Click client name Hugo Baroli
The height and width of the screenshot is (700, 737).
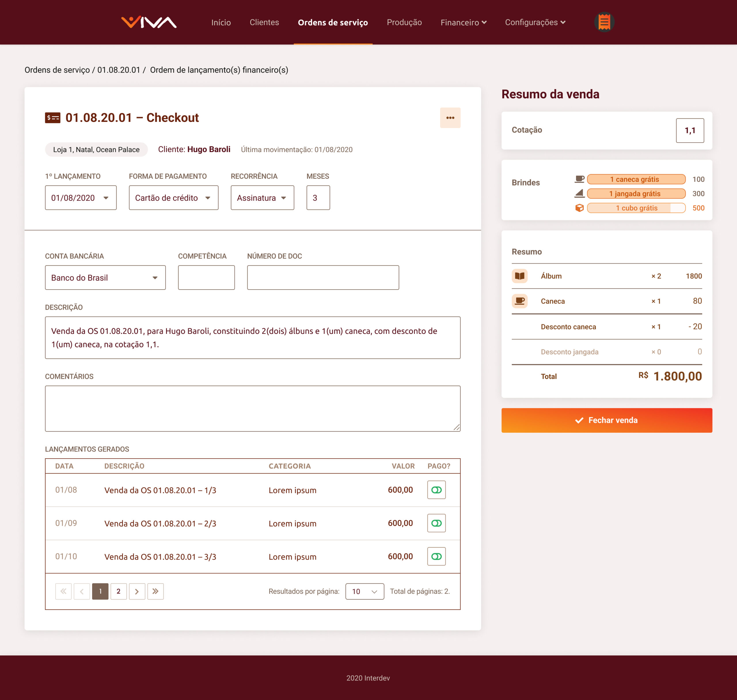(209, 149)
